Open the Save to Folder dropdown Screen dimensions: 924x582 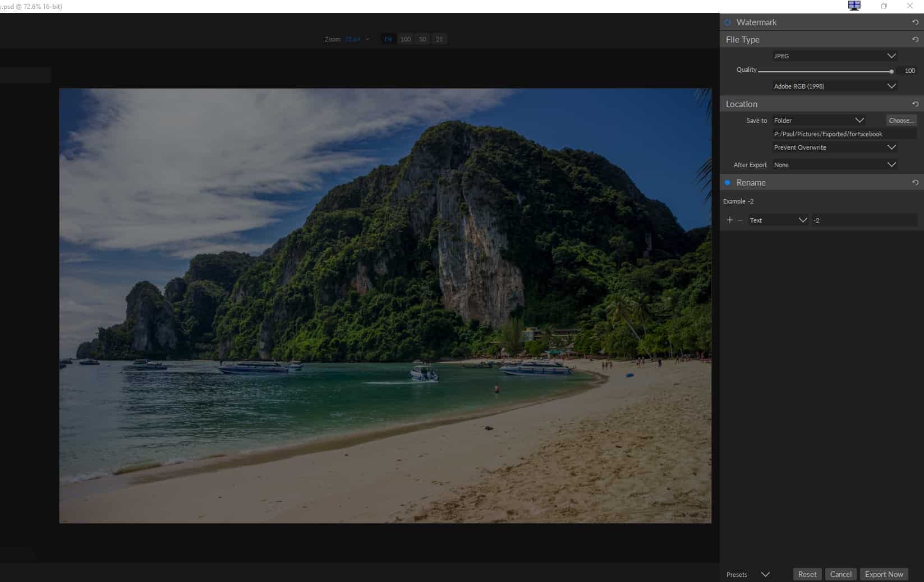[x=819, y=121]
